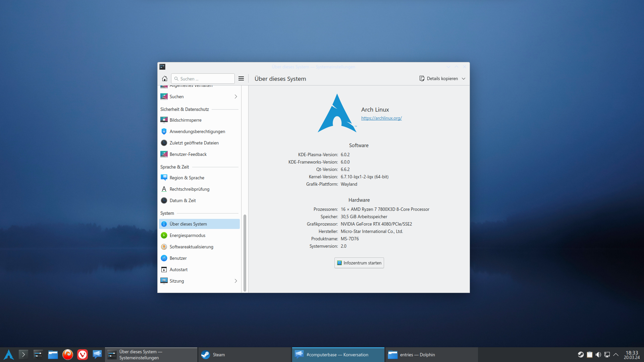Open Anwendungsberechtigungen in the sidebar
This screenshot has width=644, height=362.
(x=197, y=131)
